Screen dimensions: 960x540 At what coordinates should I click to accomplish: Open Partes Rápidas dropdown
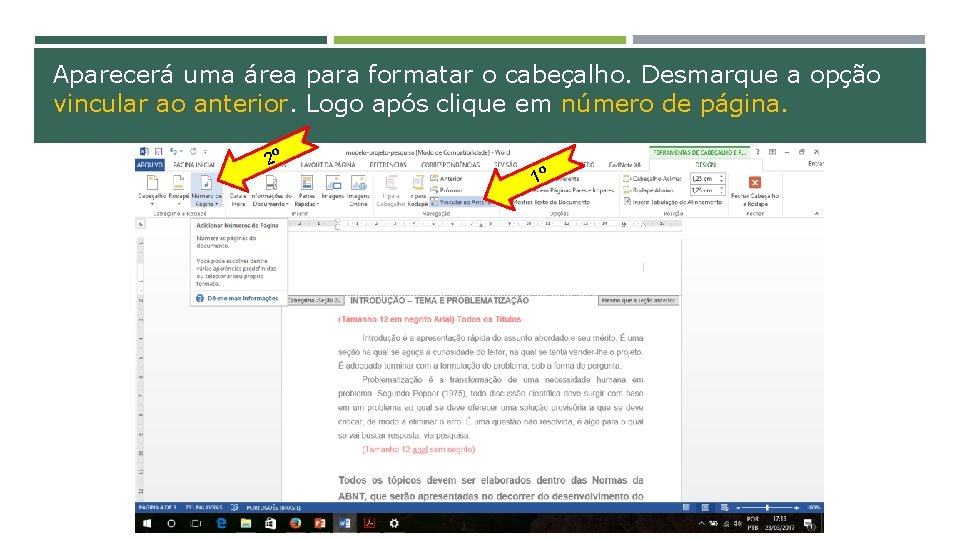pyautogui.click(x=307, y=190)
